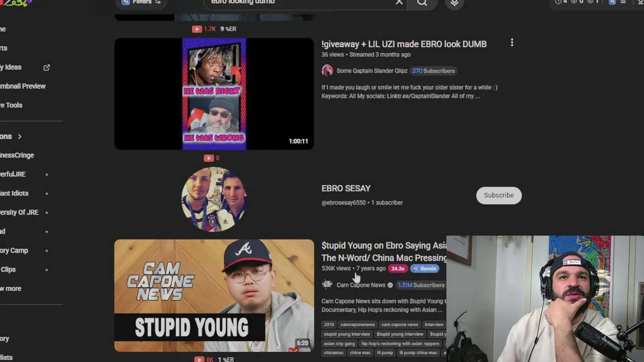644x362 pixels.
Task: Click the 'china mac' tag chip
Action: tap(360, 353)
